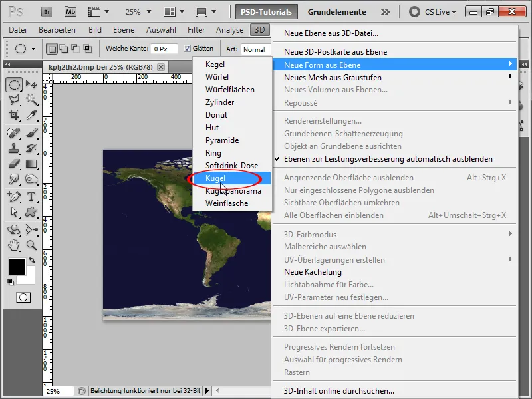Close the kplj2th2.bmp document tab
Screen dimensions: 532x399
click(161, 67)
